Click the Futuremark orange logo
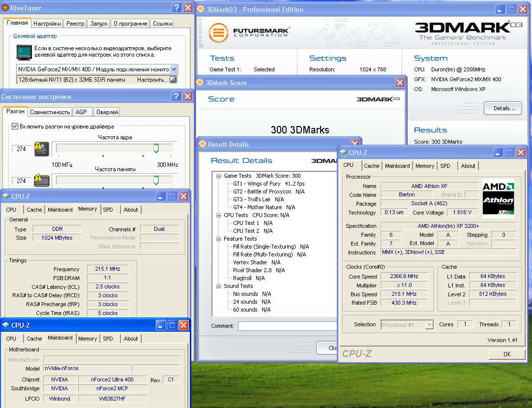The height and width of the screenshot is (408, 532). coord(218,32)
